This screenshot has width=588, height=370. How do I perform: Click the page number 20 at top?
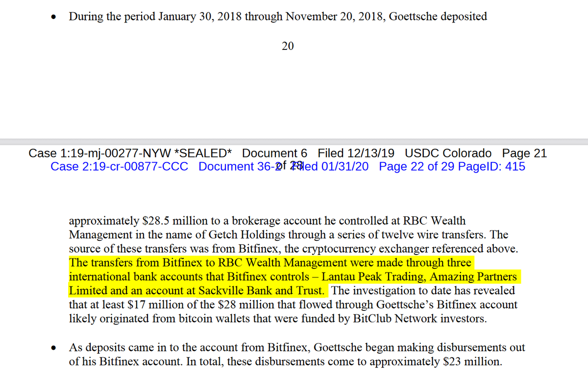[x=288, y=46]
